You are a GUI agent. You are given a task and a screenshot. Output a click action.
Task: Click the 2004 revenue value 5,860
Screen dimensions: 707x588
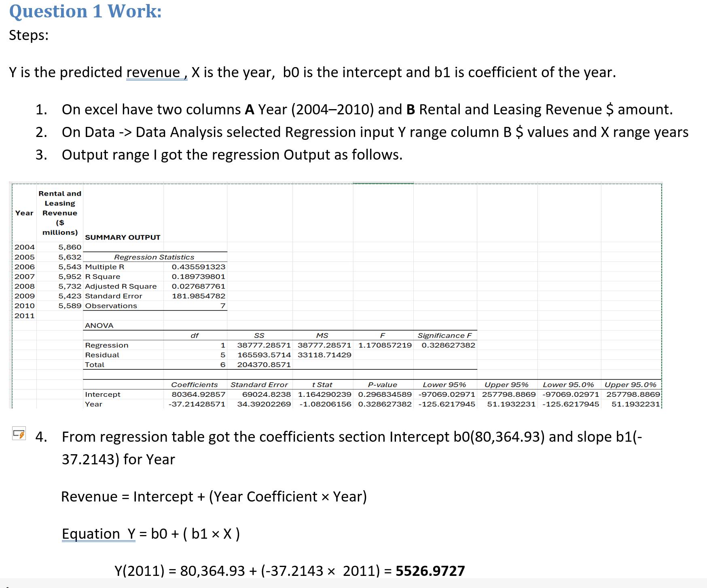click(70, 247)
